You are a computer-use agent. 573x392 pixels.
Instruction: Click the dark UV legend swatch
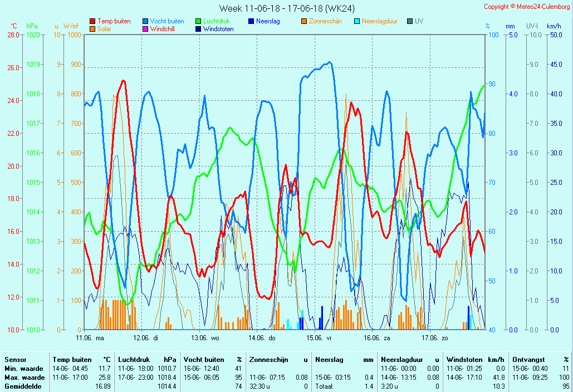coord(410,22)
